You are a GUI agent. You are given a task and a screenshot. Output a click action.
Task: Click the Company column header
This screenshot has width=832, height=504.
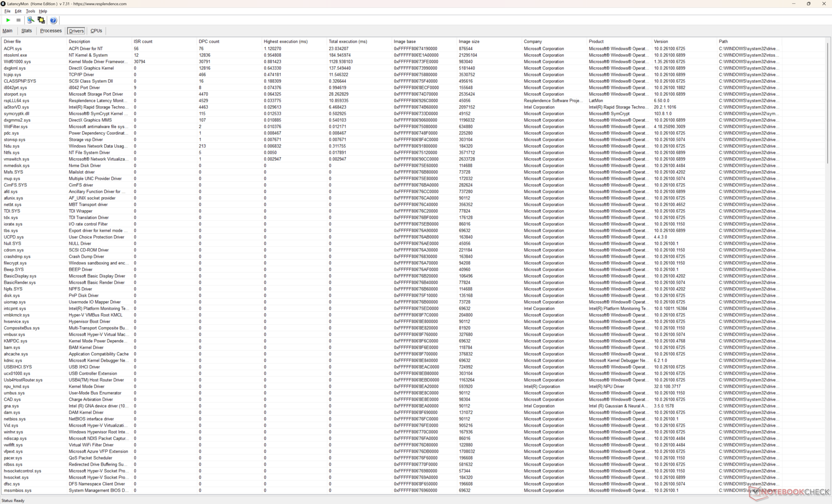point(533,42)
